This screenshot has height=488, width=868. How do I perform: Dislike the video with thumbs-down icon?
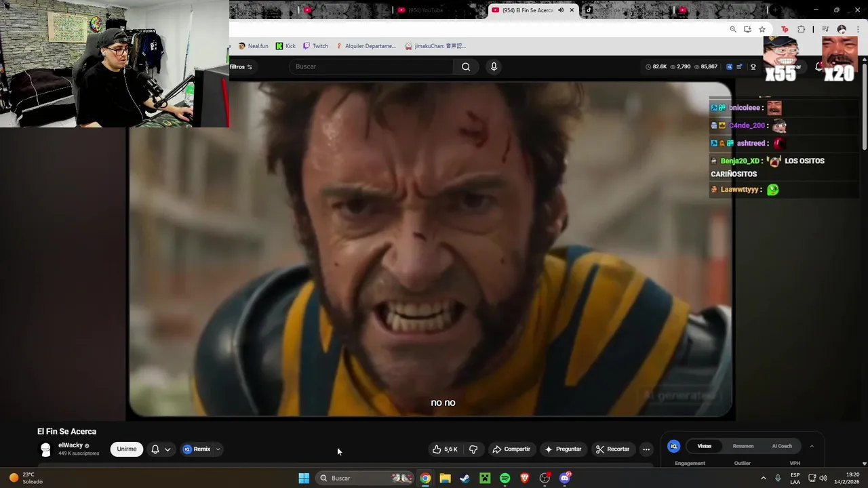click(x=473, y=449)
